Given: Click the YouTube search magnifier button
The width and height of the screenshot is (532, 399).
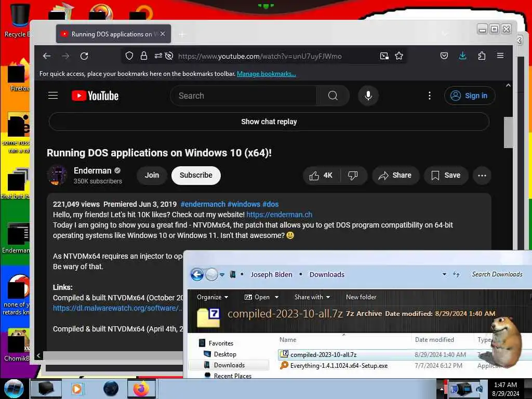Looking at the screenshot, I should pos(333,96).
